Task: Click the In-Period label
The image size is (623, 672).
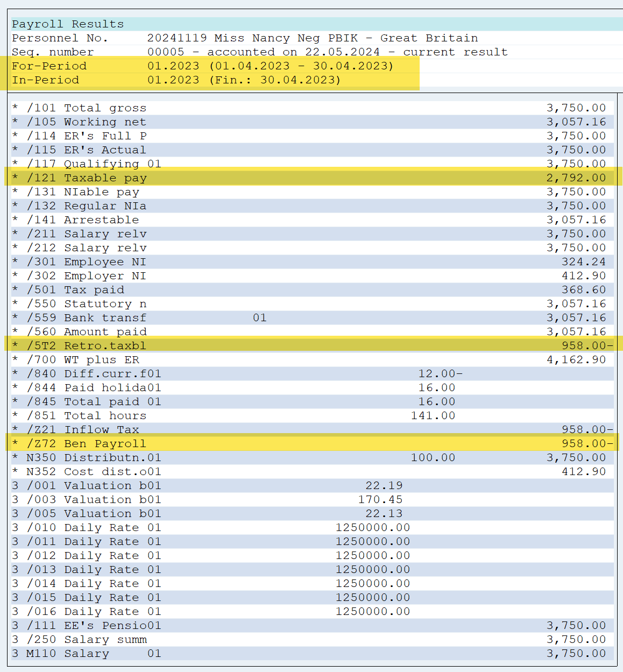Action: pos(46,80)
